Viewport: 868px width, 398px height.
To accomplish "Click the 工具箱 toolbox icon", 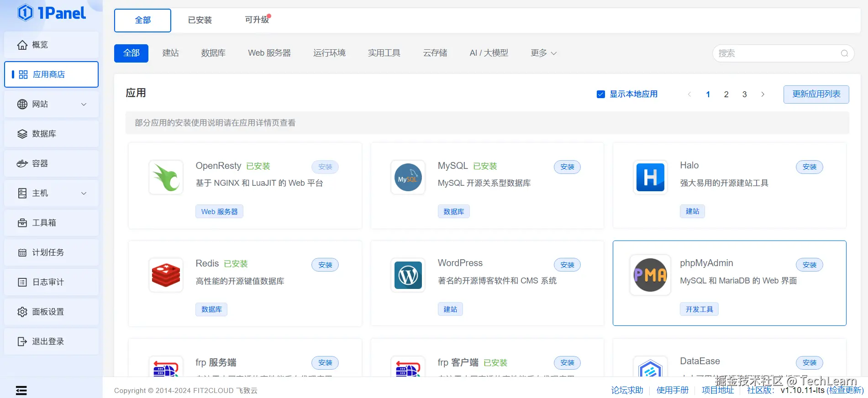I will click(x=22, y=223).
